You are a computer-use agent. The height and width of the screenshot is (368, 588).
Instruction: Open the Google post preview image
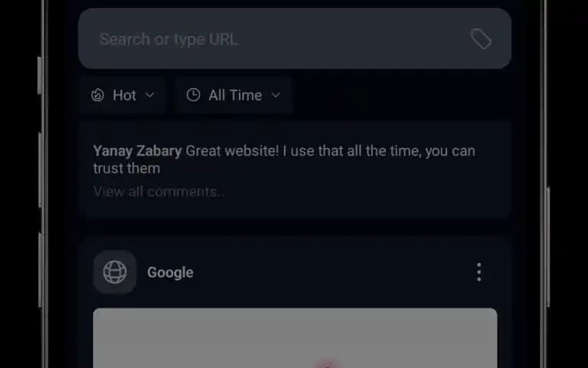295,338
